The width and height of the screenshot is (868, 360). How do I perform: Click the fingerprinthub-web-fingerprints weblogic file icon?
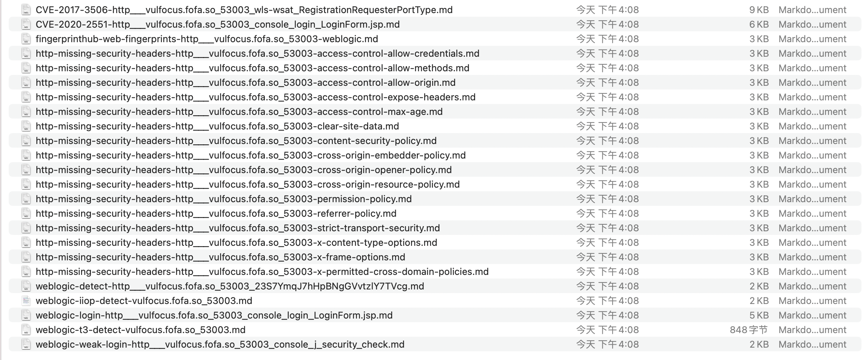(x=26, y=39)
